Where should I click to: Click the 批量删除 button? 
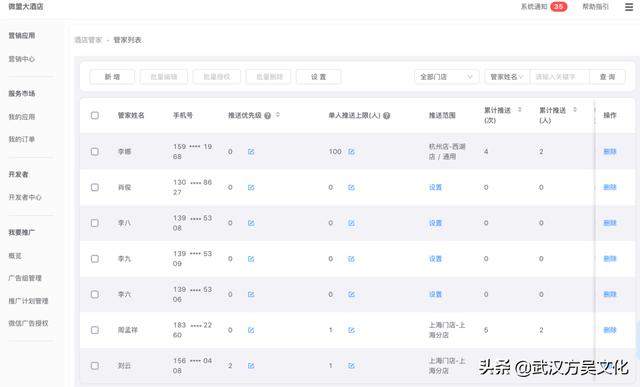[269, 77]
